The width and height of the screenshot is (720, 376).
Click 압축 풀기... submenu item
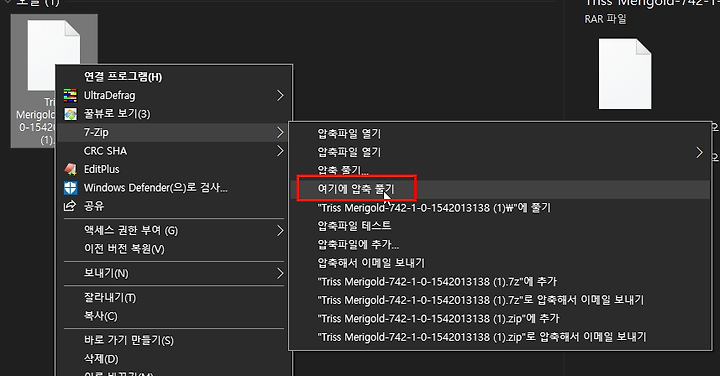click(x=501, y=171)
